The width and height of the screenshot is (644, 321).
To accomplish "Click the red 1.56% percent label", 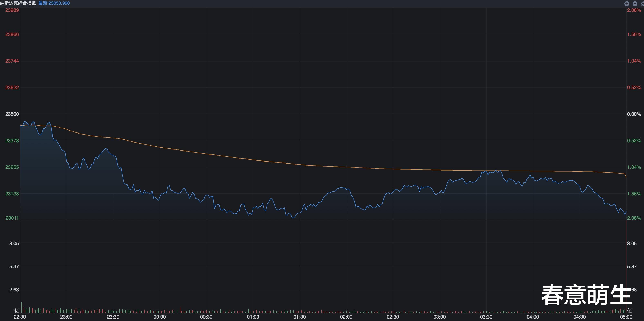I will [x=634, y=34].
